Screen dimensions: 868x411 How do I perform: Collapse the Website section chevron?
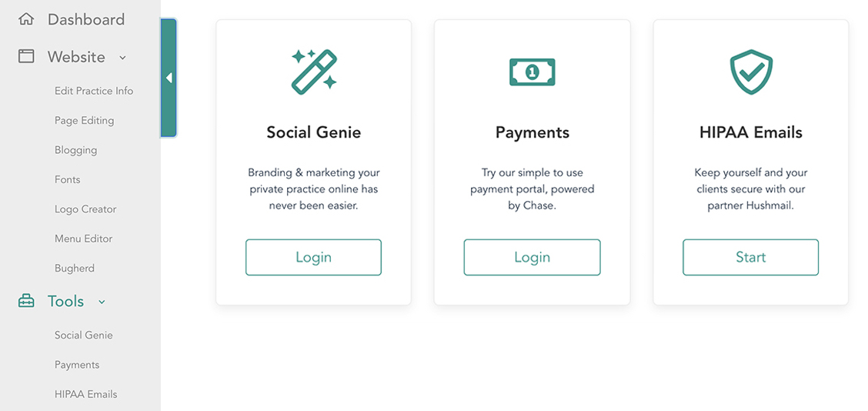[x=122, y=58]
